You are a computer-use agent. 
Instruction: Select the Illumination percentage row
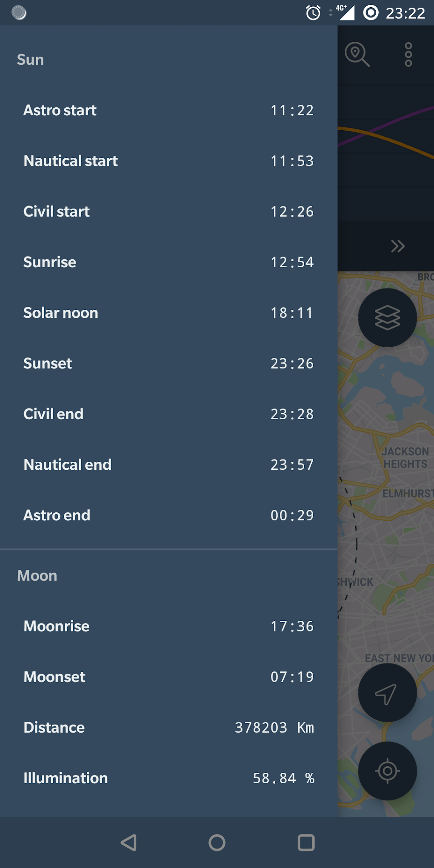click(x=168, y=778)
